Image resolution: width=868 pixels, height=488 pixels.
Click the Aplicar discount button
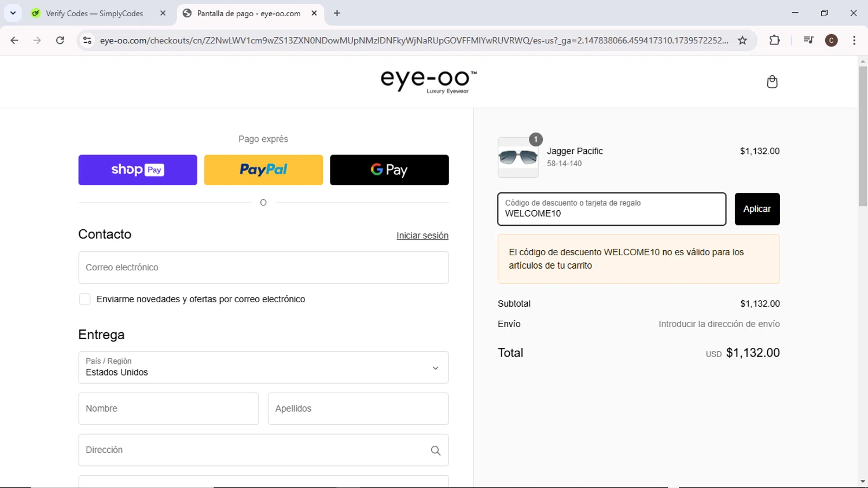pyautogui.click(x=757, y=209)
